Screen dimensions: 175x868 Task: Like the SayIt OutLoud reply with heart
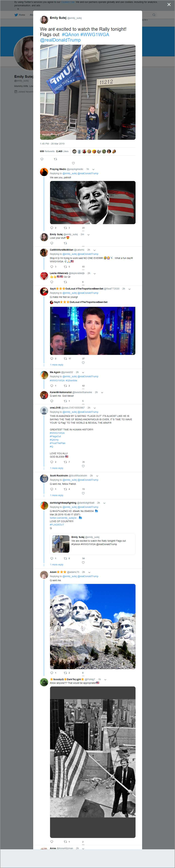click(x=83, y=363)
